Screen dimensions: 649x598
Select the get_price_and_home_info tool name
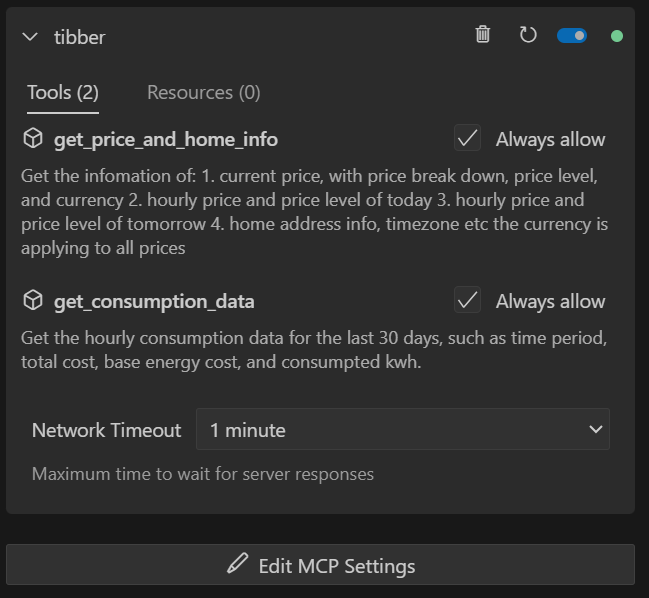click(x=166, y=140)
